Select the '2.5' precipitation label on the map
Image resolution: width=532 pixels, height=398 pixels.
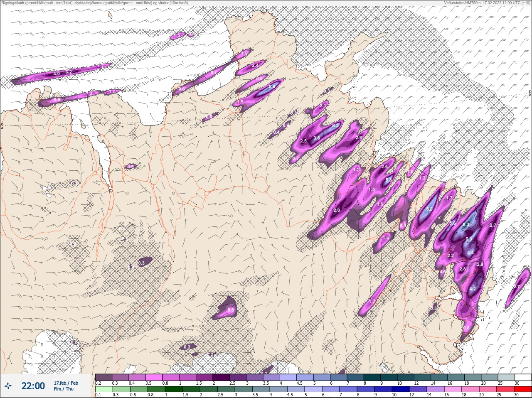coord(303,141)
